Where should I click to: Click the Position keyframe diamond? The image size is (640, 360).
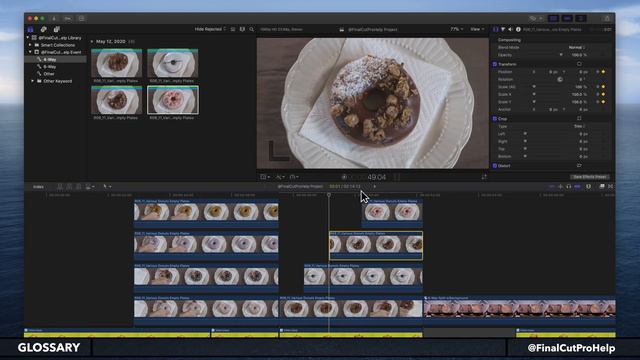point(603,72)
